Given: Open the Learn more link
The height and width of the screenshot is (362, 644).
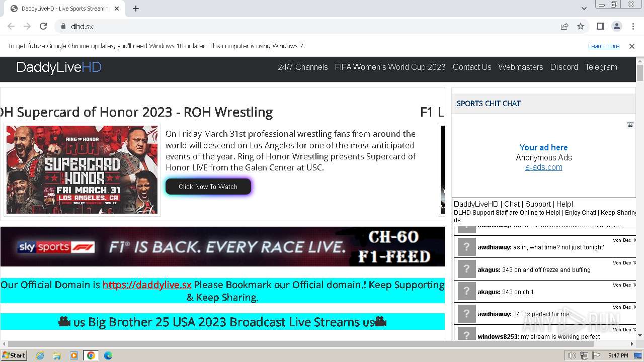Looking at the screenshot, I should pyautogui.click(x=604, y=46).
